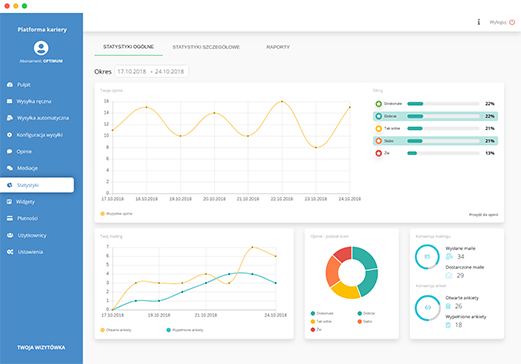
Task: Click the Widgety icon in sidebar
Action: 9,202
